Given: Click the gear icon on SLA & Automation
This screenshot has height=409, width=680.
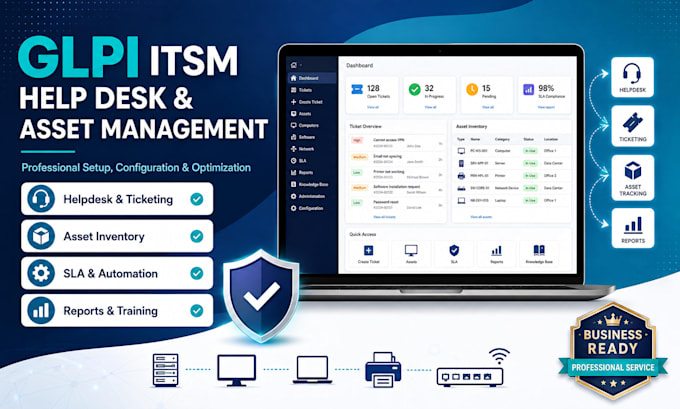Looking at the screenshot, I should [x=41, y=273].
